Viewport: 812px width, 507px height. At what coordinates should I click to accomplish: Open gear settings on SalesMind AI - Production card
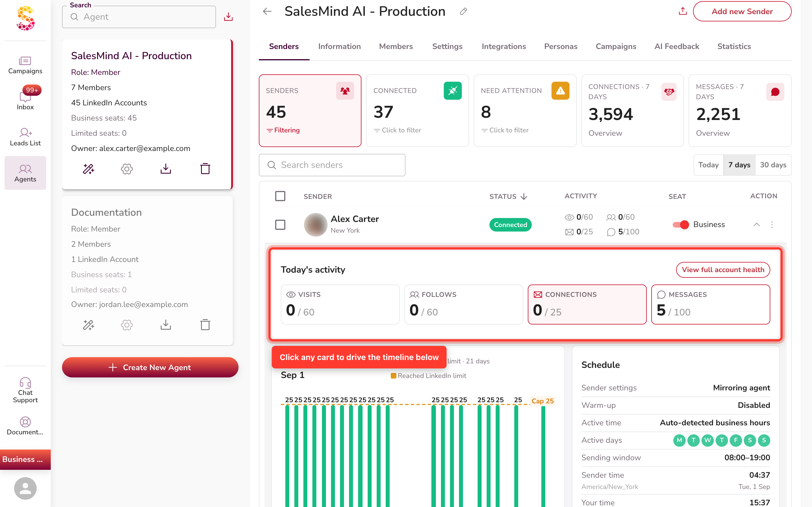click(x=127, y=169)
